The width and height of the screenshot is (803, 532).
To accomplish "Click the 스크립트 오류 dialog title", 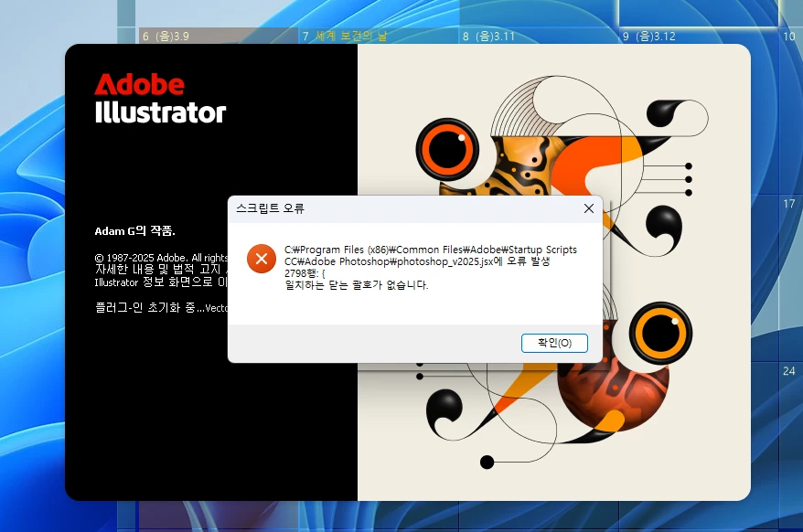I will tap(270, 208).
